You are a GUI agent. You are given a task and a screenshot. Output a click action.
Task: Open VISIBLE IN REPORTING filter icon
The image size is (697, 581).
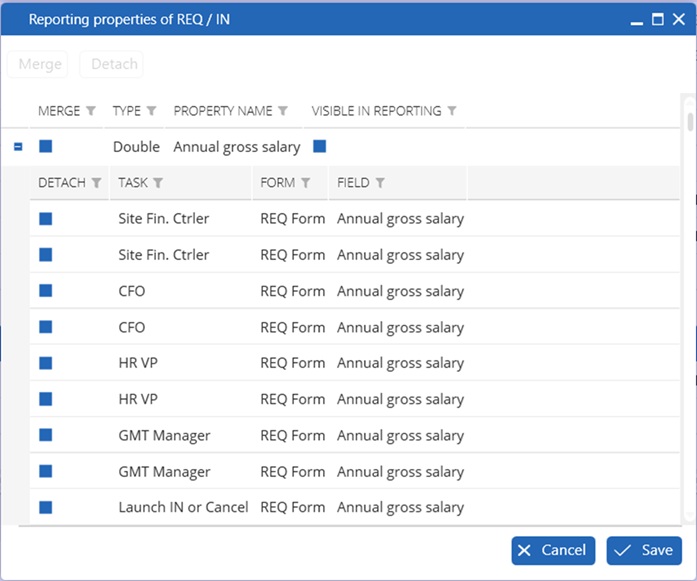[x=452, y=111]
